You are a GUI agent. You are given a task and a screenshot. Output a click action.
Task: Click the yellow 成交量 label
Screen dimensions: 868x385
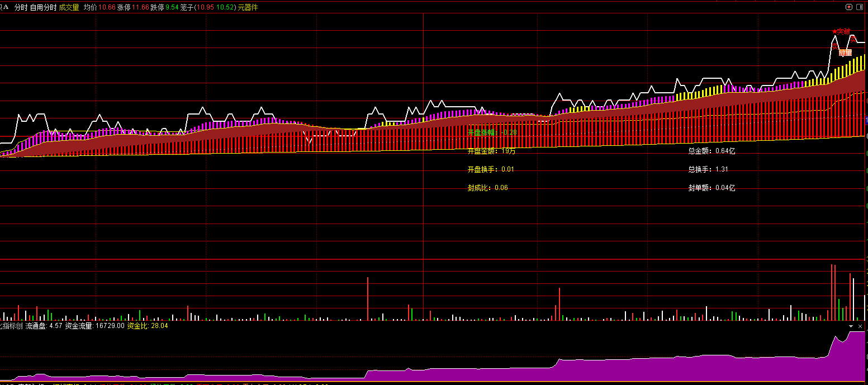69,7
